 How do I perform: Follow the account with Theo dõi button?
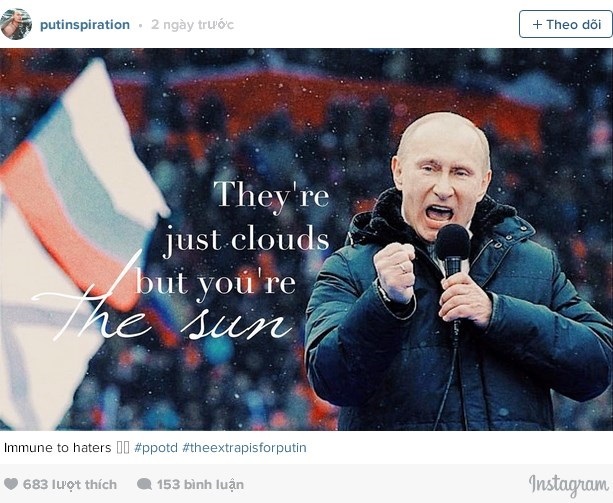click(566, 24)
